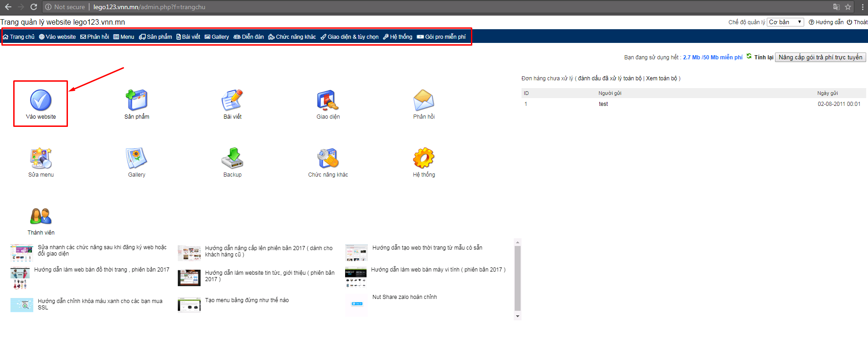868x340 pixels.
Task: Open the Vào website checkmark icon
Action: [41, 100]
